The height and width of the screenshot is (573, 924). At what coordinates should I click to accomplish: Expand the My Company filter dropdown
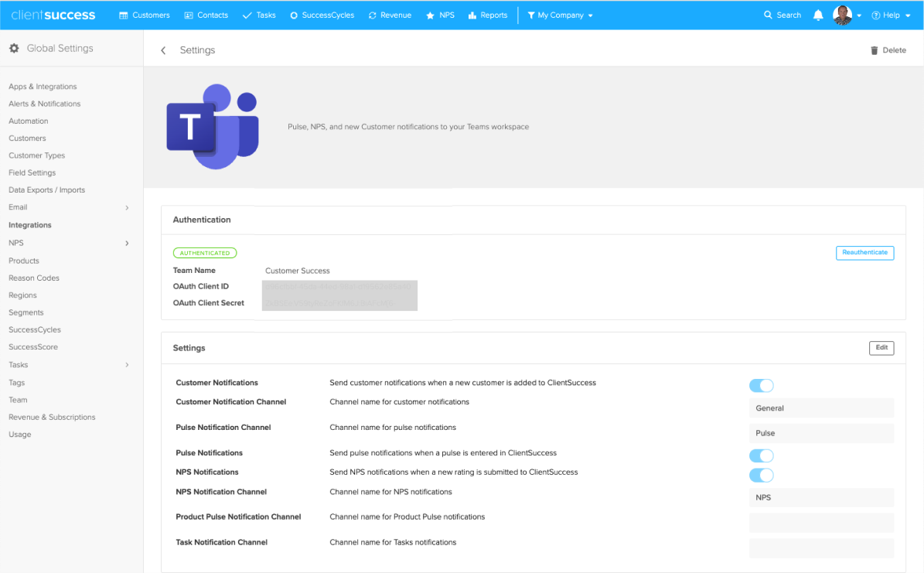tap(560, 15)
